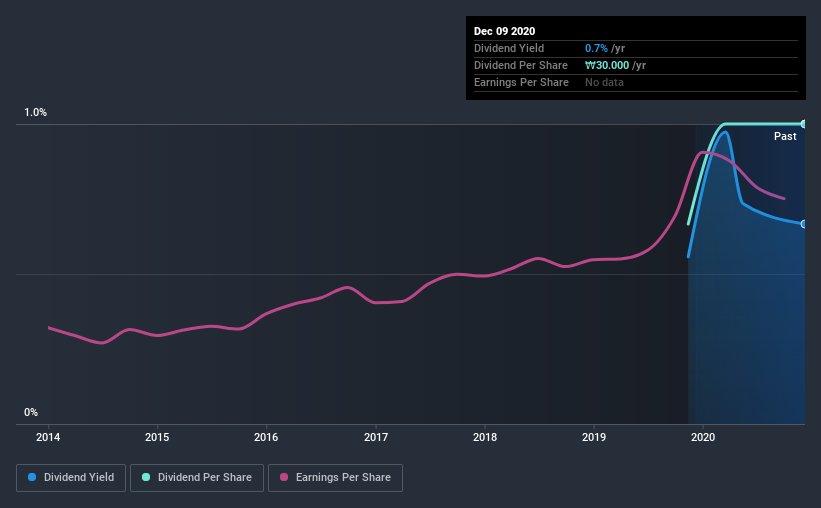Click the 2018 x-axis label
The image size is (821, 508).
[485, 437]
